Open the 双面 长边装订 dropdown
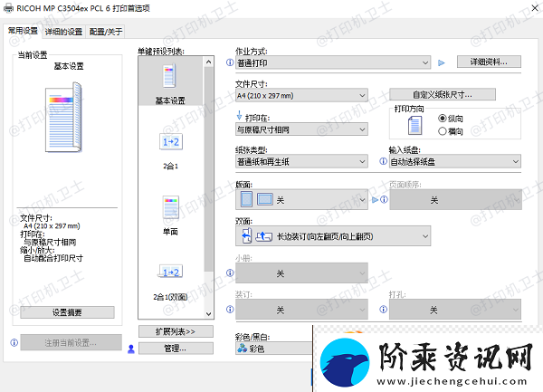The image size is (543, 392). (x=333, y=236)
